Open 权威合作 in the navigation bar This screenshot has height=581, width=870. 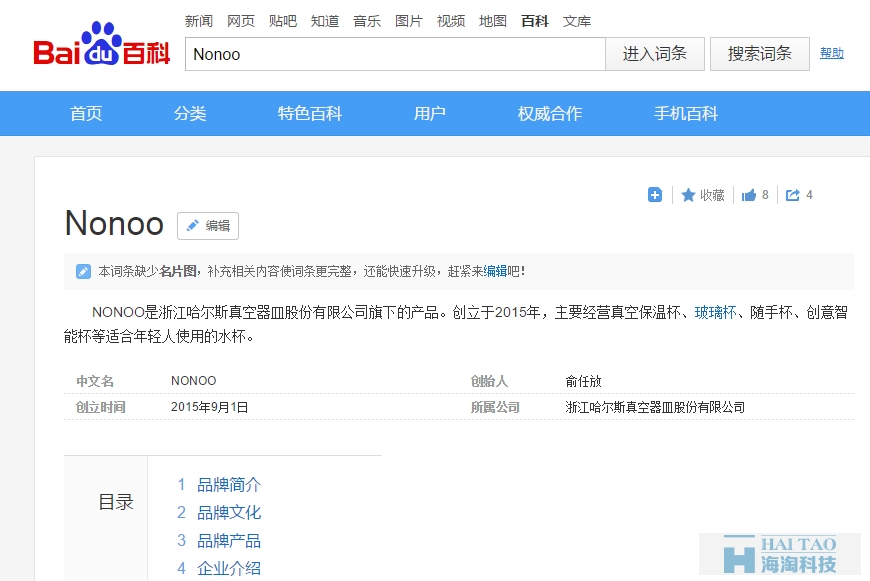(x=549, y=114)
